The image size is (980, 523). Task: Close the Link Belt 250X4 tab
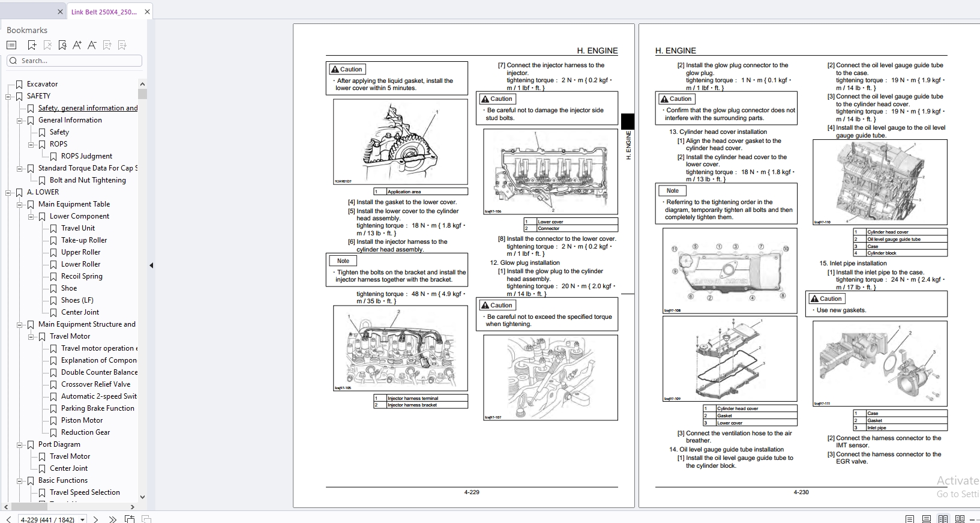[147, 11]
